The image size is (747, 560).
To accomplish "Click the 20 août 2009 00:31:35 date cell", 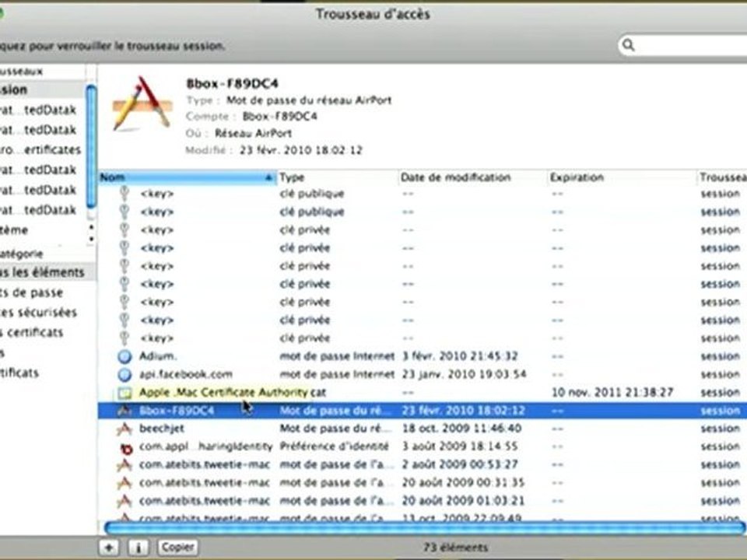I will tap(463, 482).
